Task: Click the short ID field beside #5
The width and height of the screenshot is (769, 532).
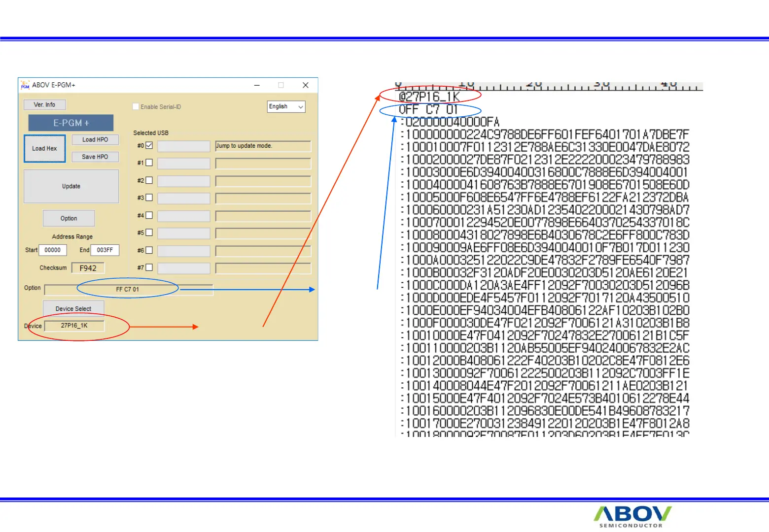Action: coord(184,233)
